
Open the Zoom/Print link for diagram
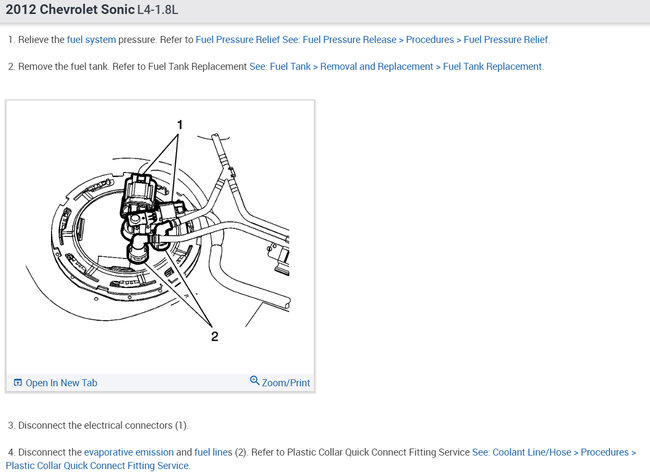click(x=286, y=383)
